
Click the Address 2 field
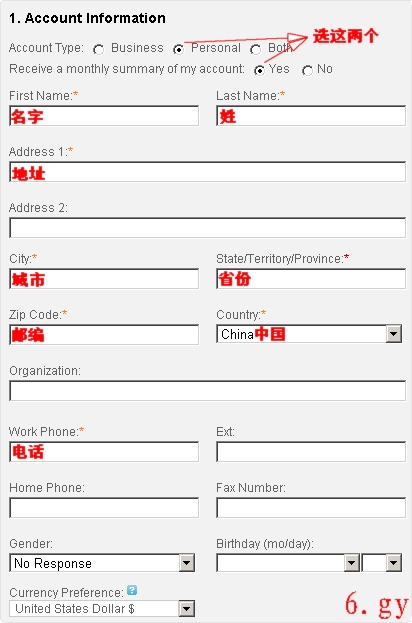click(207, 228)
